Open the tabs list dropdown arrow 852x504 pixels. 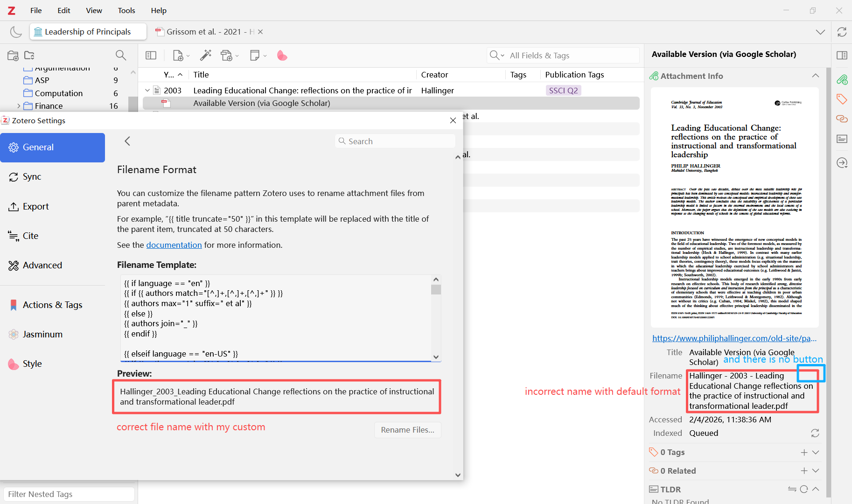tap(820, 32)
